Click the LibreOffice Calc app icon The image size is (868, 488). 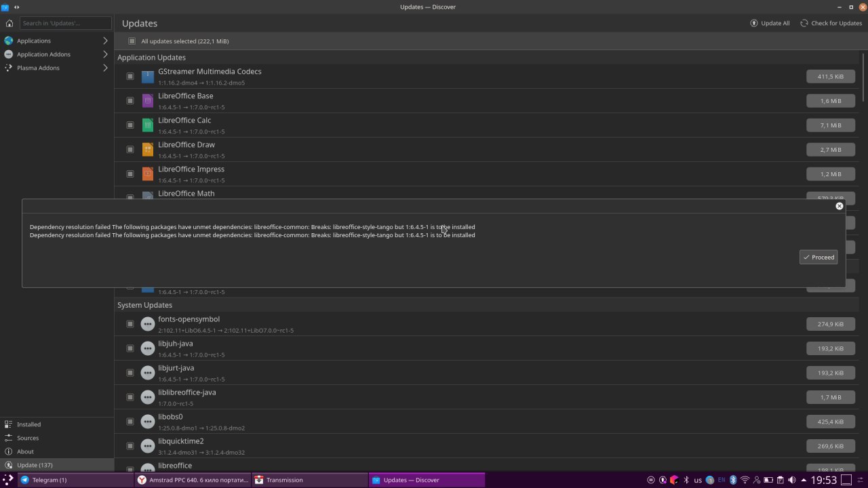[148, 125]
